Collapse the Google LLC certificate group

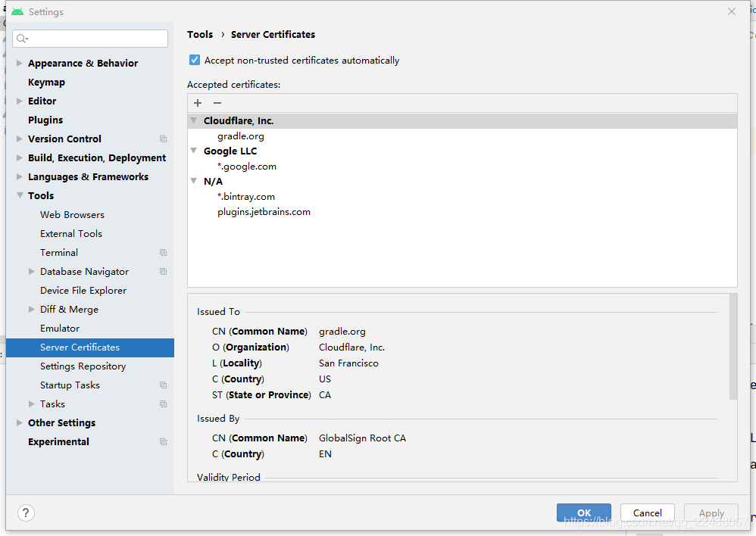pyautogui.click(x=194, y=151)
